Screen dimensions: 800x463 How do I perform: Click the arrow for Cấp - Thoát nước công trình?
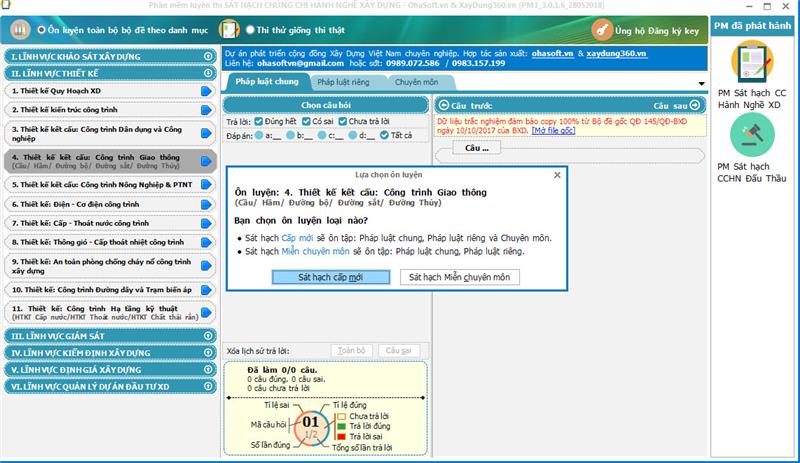coord(206,224)
